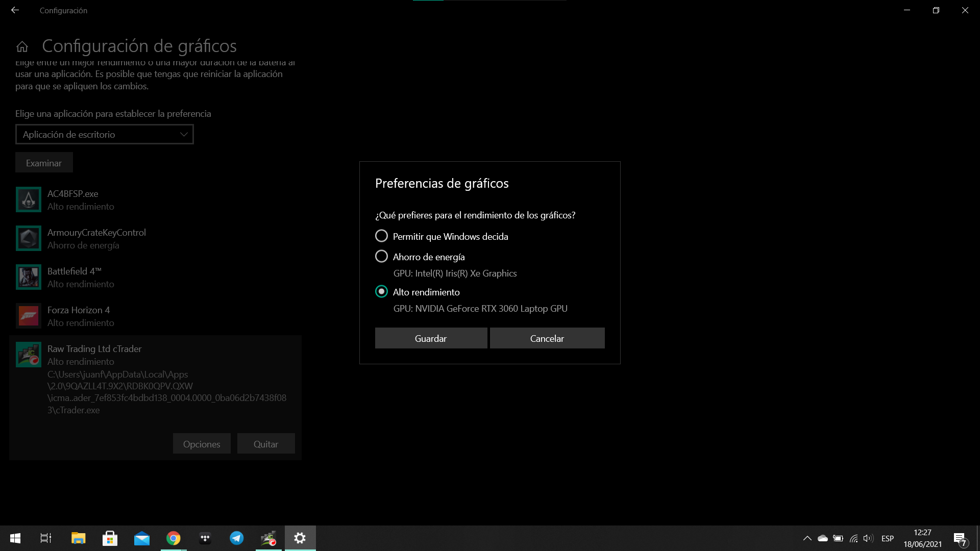Click GPU: Intel(R) Iris(R) Xe Graphics text

455,273
